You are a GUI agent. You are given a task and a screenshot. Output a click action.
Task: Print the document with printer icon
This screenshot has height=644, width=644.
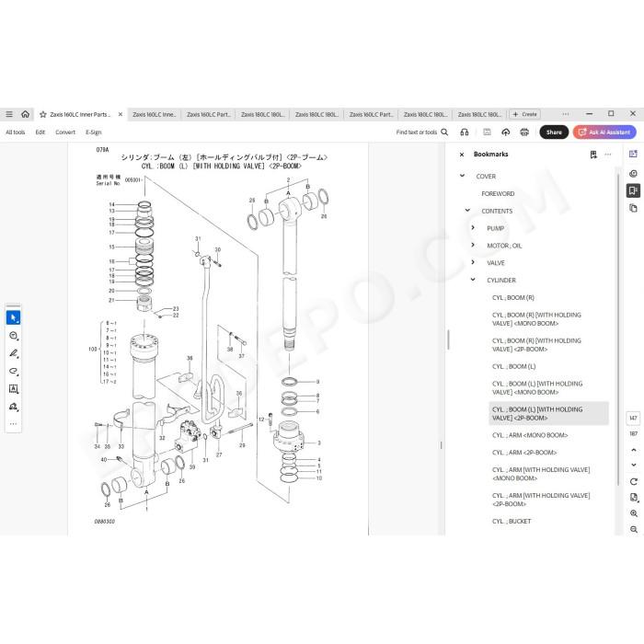click(x=524, y=132)
